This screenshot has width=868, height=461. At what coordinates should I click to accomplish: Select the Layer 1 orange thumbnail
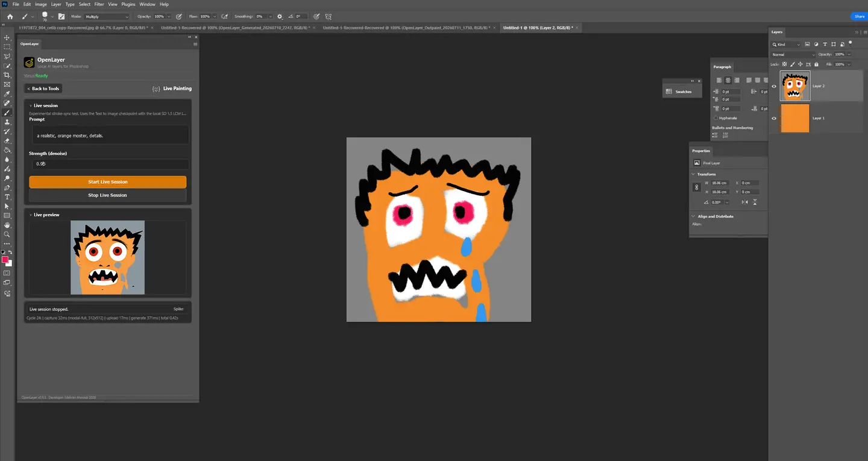tap(795, 118)
